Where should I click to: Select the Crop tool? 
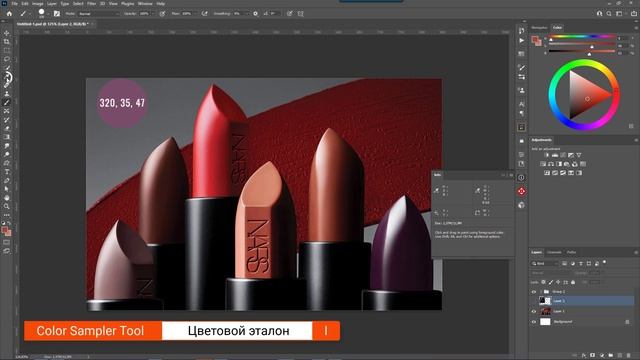(7, 42)
